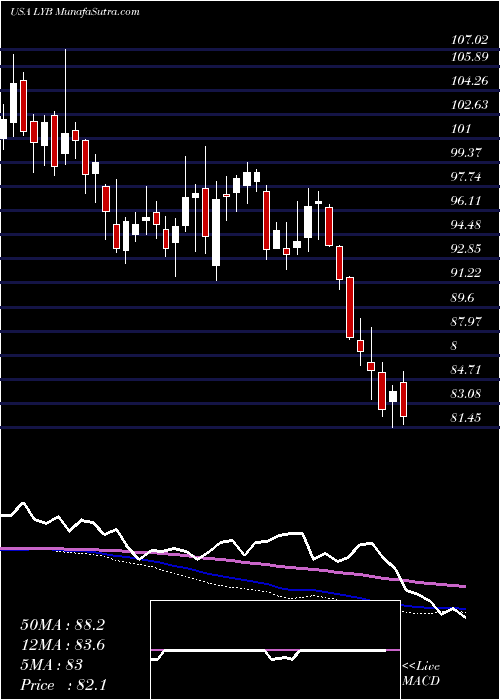Screen dimensions: 500x700
Task: Click the USA LYB MunafaSutra.com title text
Action: pyautogui.click(x=75, y=12)
